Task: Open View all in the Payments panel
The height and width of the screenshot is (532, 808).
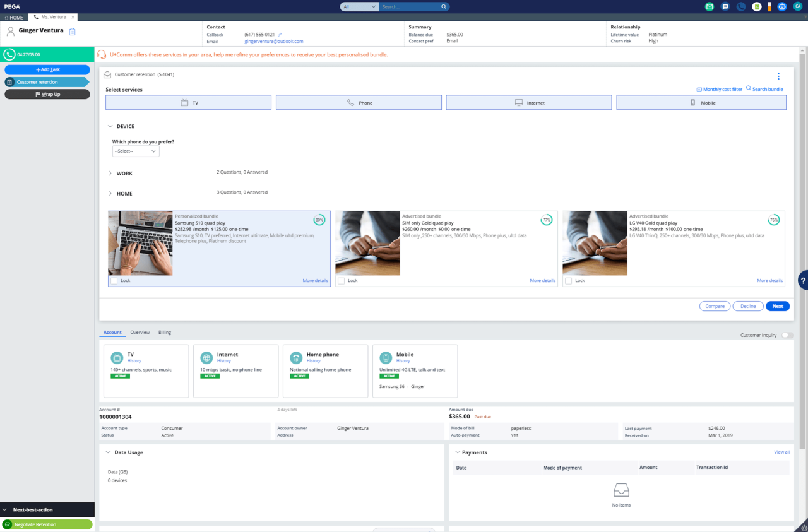Action: click(x=781, y=452)
